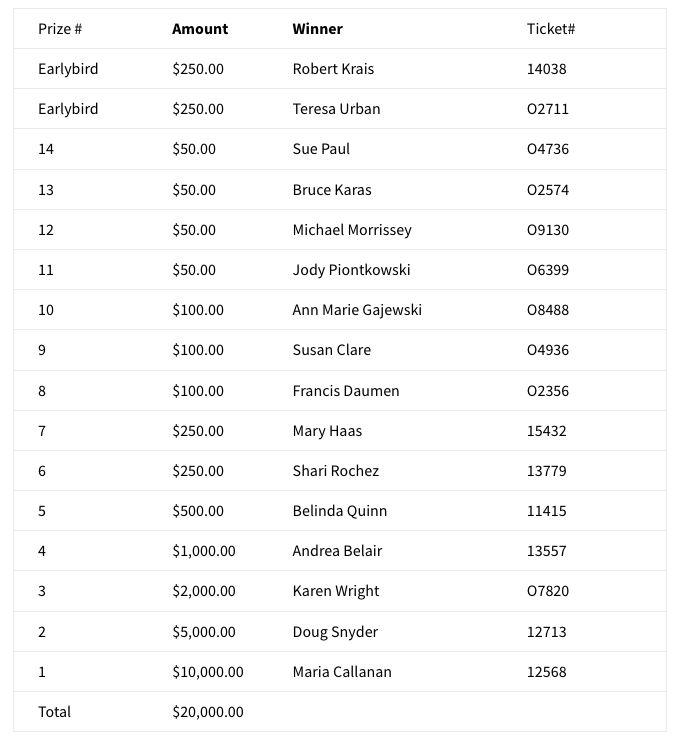677x745 pixels.
Task: Click the $10,000.00 amount cell
Action: click(x=207, y=672)
